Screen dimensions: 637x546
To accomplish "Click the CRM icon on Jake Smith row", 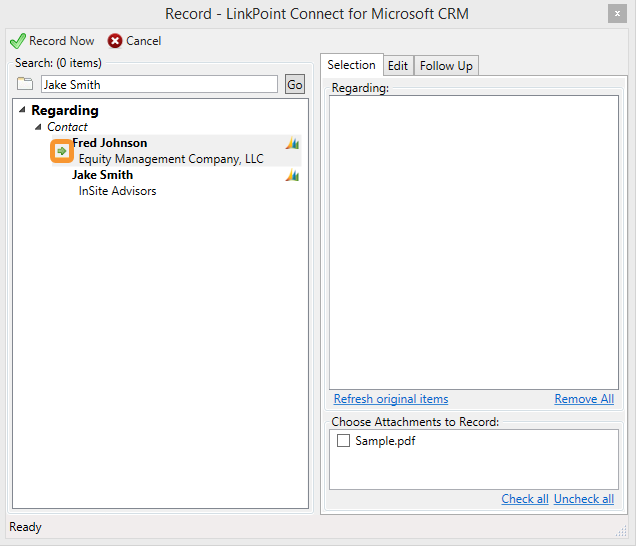I will click(x=292, y=175).
